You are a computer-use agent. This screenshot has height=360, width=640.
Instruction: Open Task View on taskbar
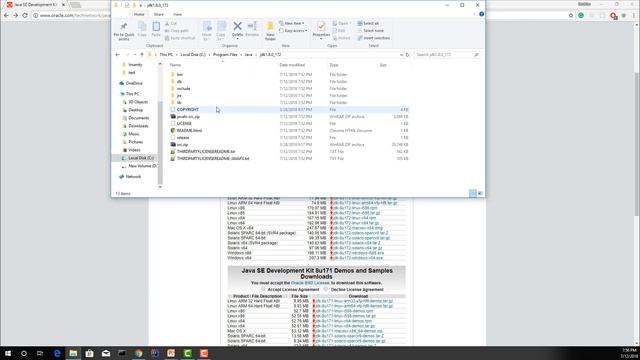coord(40,353)
